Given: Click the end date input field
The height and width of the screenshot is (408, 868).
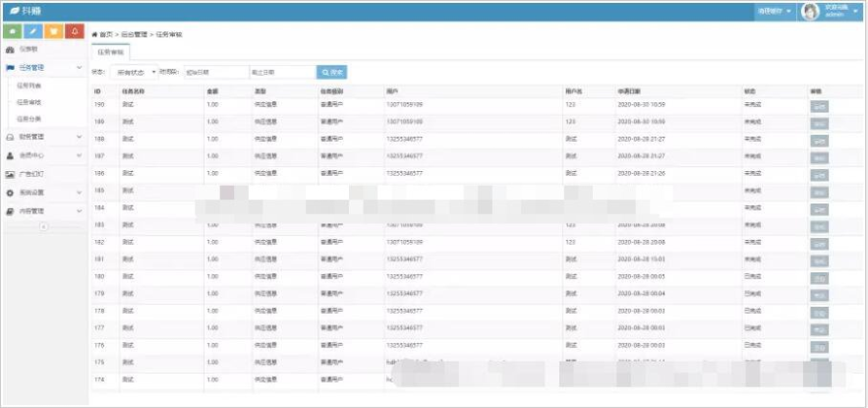Looking at the screenshot, I should tap(281, 72).
